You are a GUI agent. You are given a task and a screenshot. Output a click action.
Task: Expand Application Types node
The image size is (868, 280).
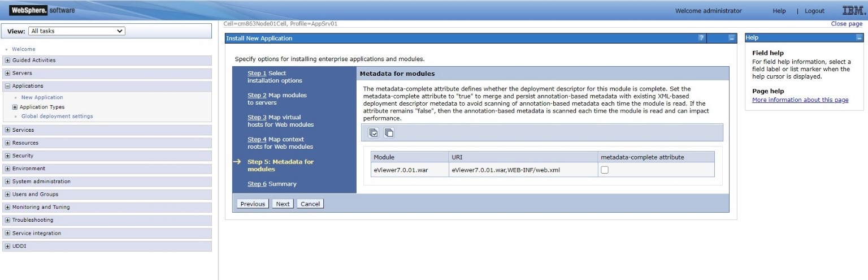point(15,107)
